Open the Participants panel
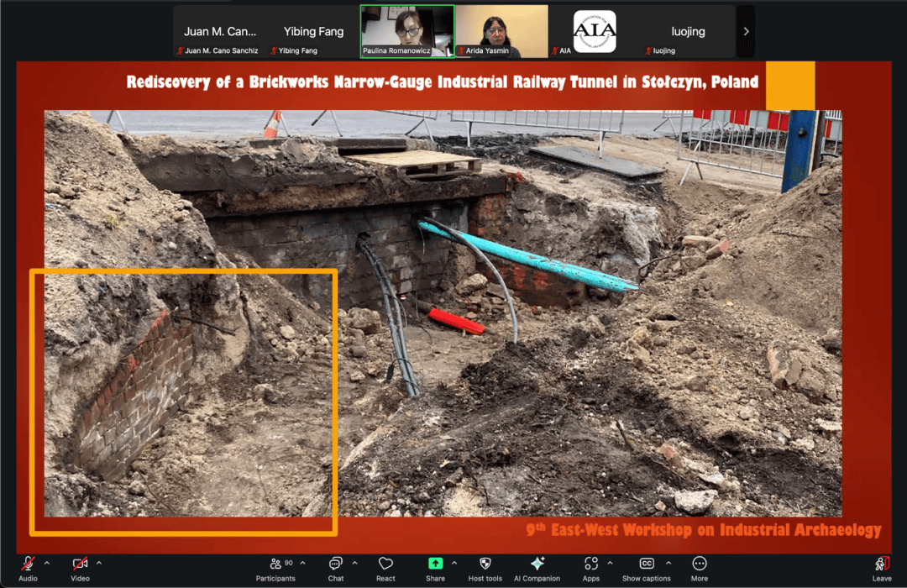907x588 pixels. (275, 564)
